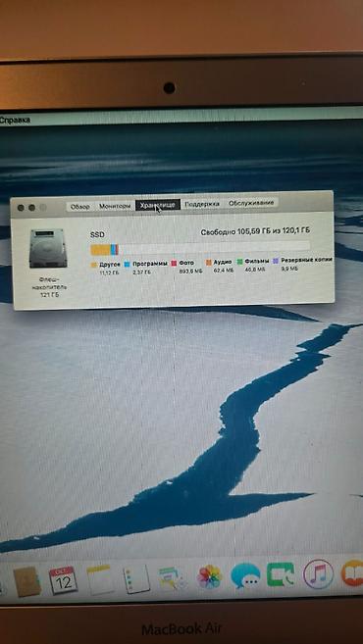This screenshot has height=644, width=363.
Task: Click the '62,4 МБ' value
Action: tap(224, 271)
